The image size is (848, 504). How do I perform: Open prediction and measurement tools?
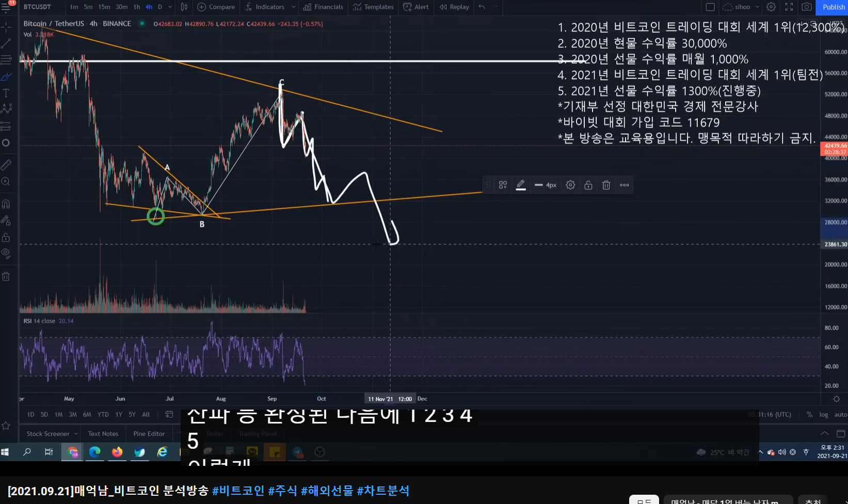click(6, 126)
